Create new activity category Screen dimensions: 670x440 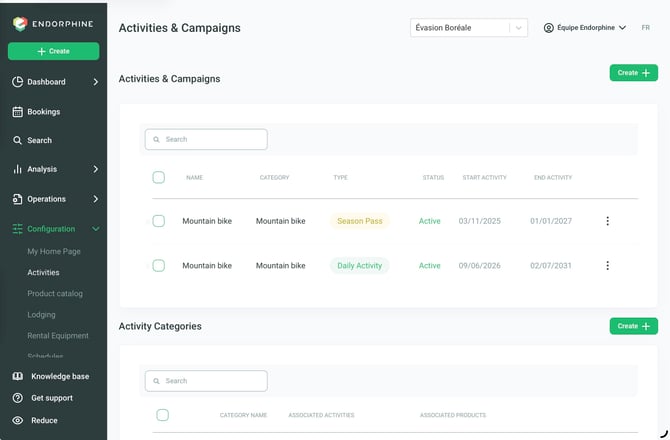pos(634,326)
